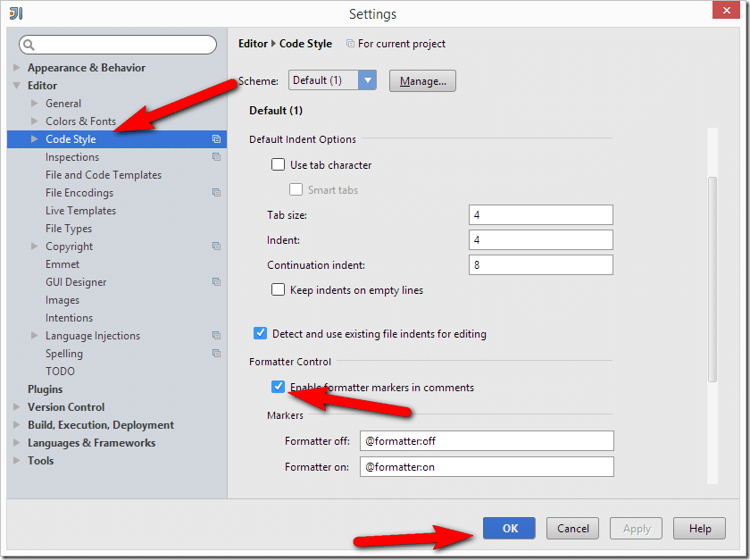Screen dimensions: 750x560
Task: Expand the Copyright tree node
Action: point(35,246)
